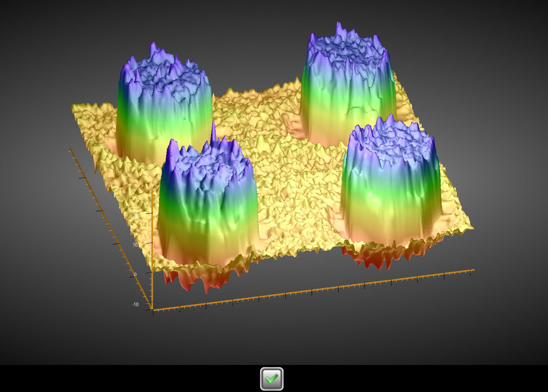Select the "10" height axis label
The image size is (548, 392).
(136, 245)
